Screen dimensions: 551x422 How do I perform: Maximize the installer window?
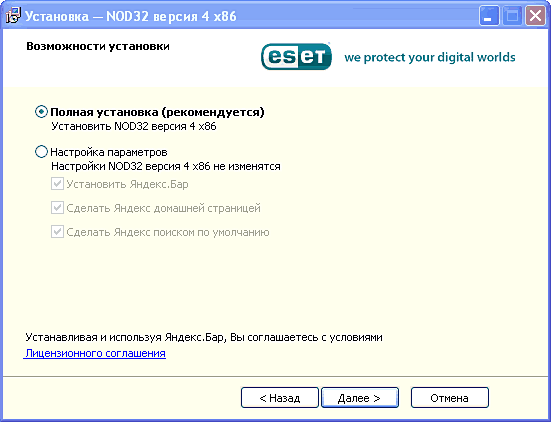[512, 16]
